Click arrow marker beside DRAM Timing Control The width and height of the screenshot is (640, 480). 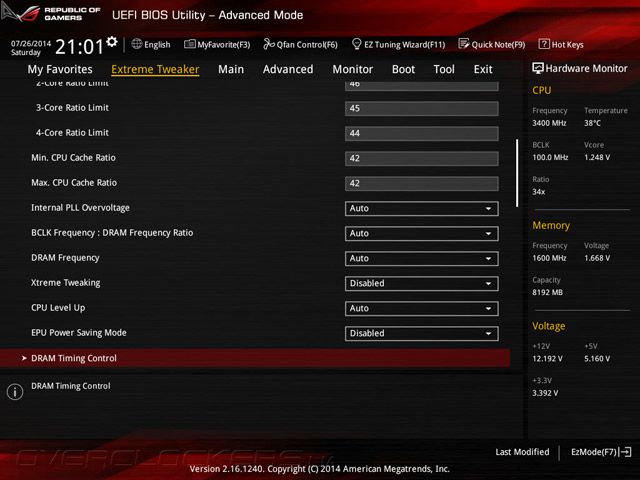point(24,358)
